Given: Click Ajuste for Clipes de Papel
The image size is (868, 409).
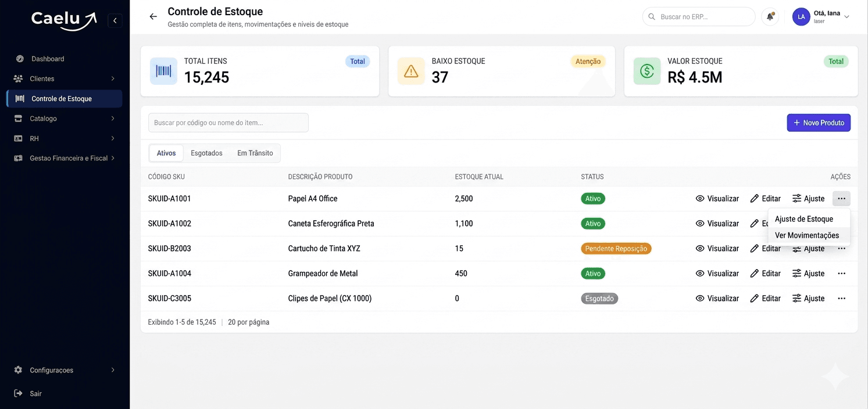Looking at the screenshot, I should click(x=808, y=299).
